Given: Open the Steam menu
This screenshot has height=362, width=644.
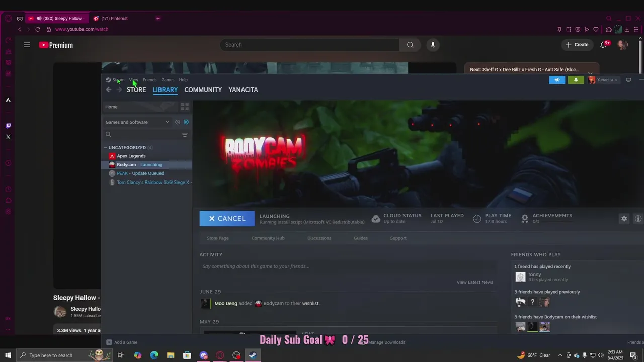Looking at the screenshot, I should point(118,80).
